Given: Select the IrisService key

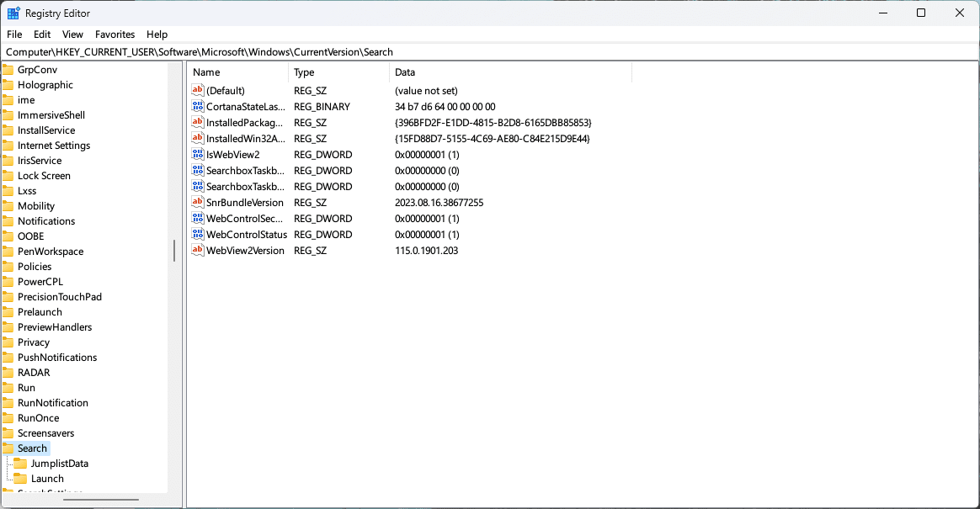Looking at the screenshot, I should tap(40, 161).
